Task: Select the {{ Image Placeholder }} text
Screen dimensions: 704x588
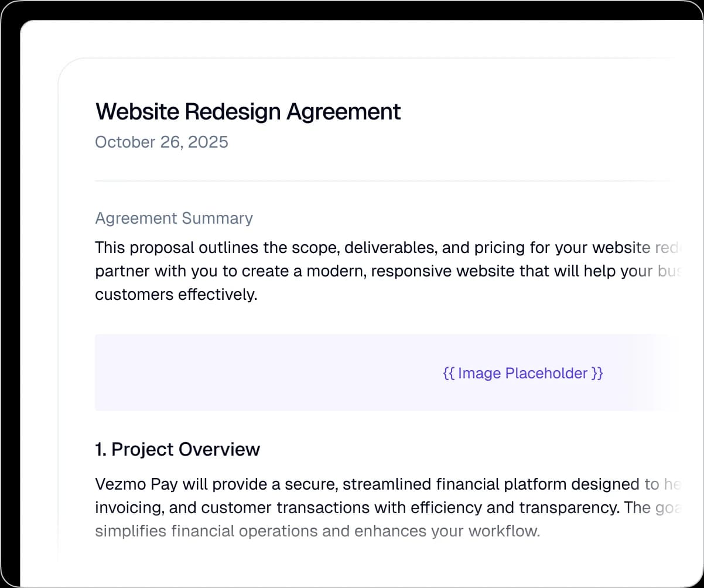Action: pyautogui.click(x=522, y=373)
